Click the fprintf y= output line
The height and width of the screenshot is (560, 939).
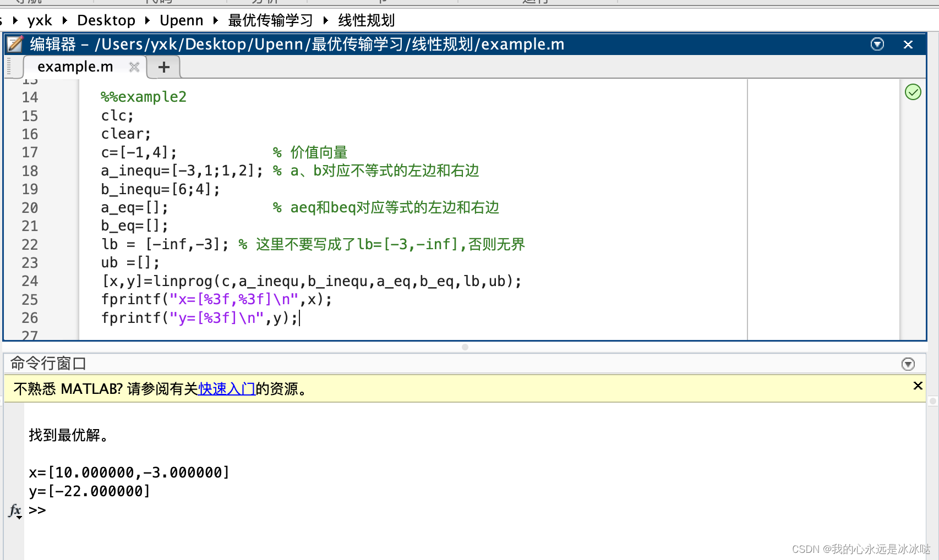pyautogui.click(x=199, y=318)
